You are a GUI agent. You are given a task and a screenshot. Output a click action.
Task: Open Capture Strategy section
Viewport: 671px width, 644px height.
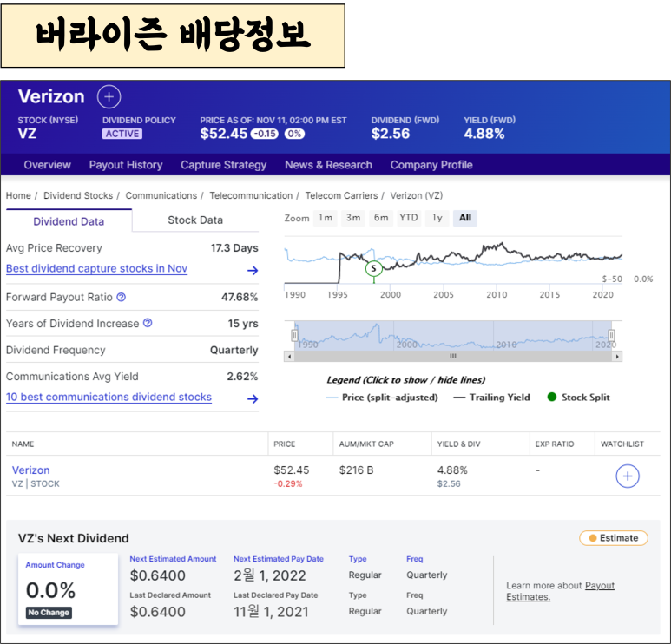coord(223,165)
